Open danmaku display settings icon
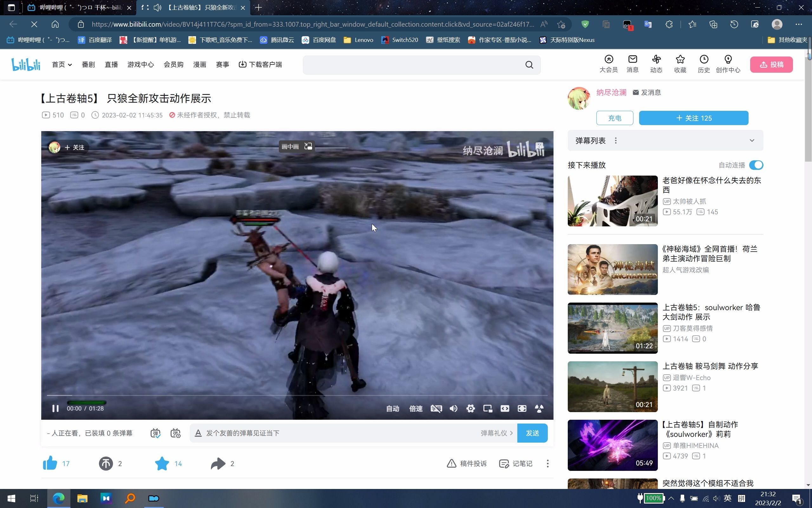 click(175, 433)
